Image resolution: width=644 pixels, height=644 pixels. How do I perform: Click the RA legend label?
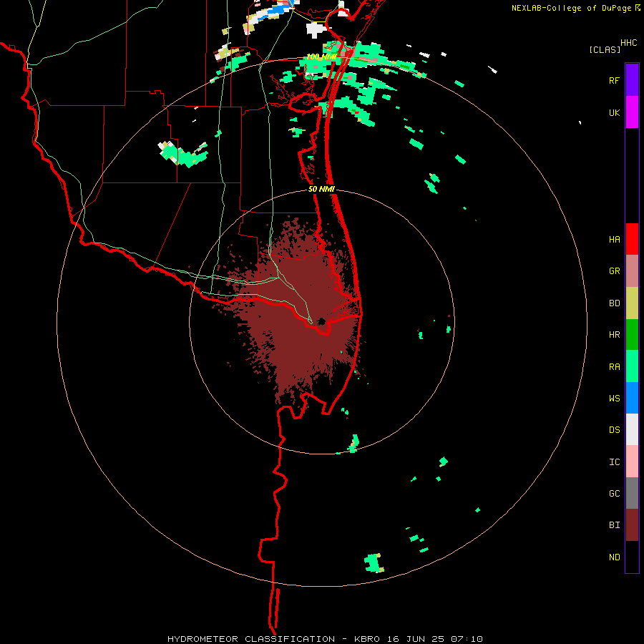(614, 367)
